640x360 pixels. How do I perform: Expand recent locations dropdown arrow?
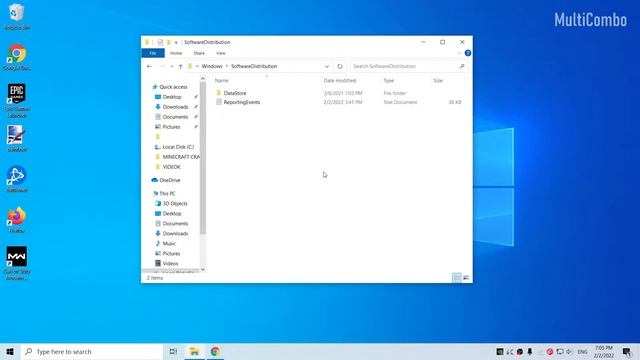click(x=172, y=66)
